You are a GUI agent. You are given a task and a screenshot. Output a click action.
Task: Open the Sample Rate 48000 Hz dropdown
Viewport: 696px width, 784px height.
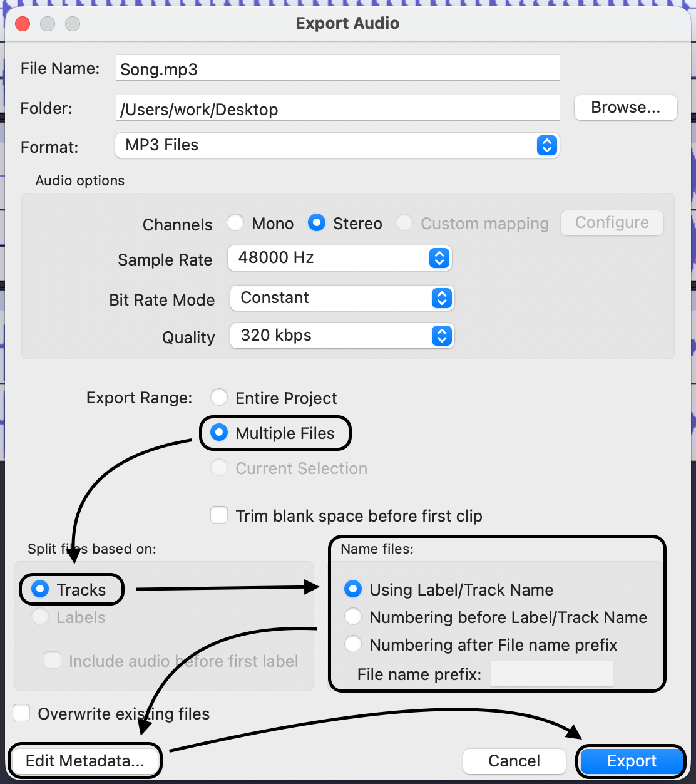tap(339, 258)
